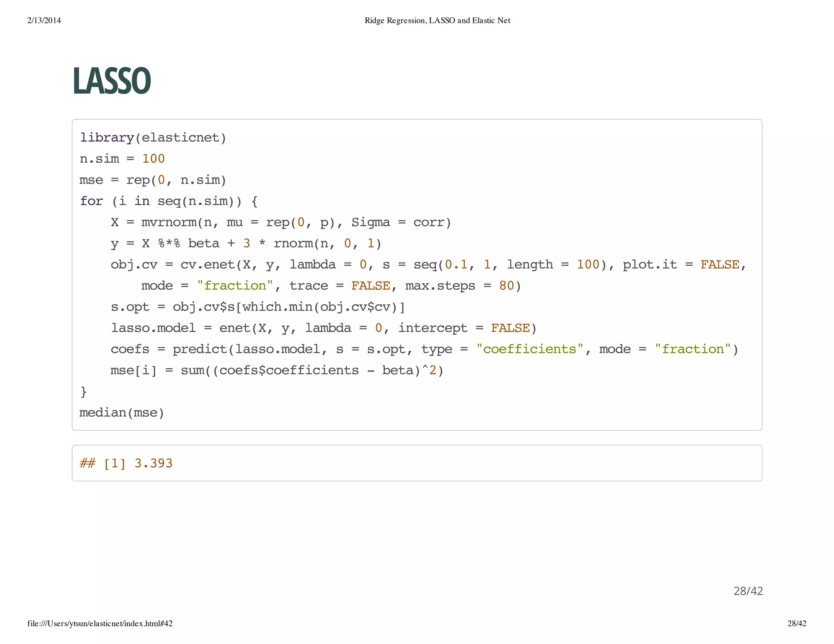Image resolution: width=834 pixels, height=644 pixels.
Task: Click the median(mse) line
Action: click(122, 413)
